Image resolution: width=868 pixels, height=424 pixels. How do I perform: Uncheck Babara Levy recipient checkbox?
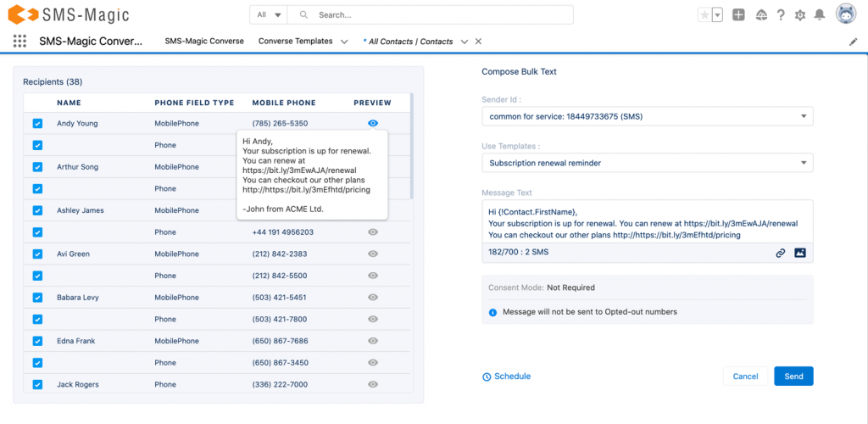click(x=37, y=298)
